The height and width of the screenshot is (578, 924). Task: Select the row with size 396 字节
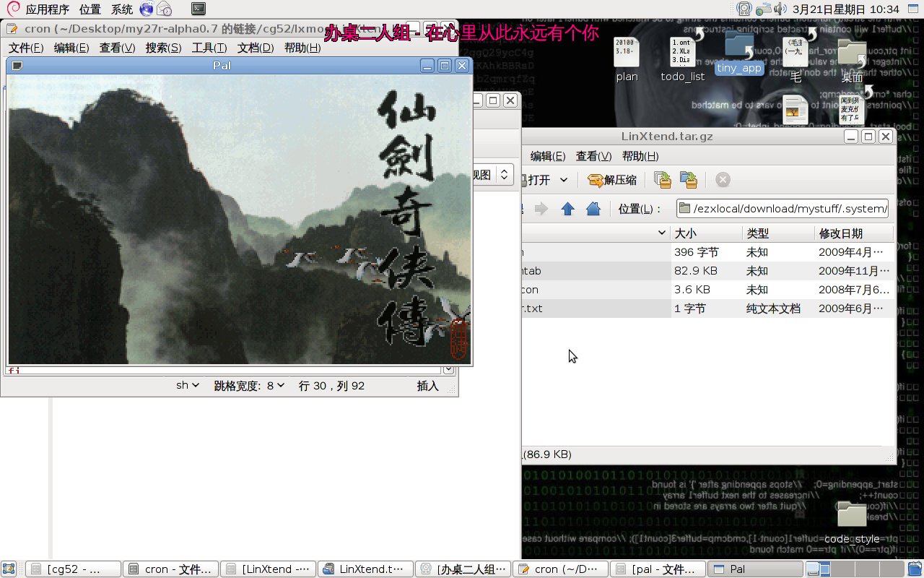[708, 252]
